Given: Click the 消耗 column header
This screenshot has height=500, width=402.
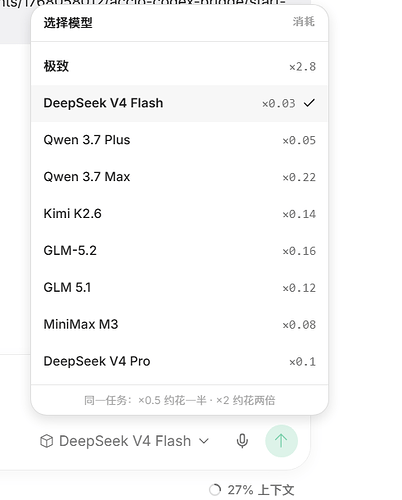Looking at the screenshot, I should point(304,22).
